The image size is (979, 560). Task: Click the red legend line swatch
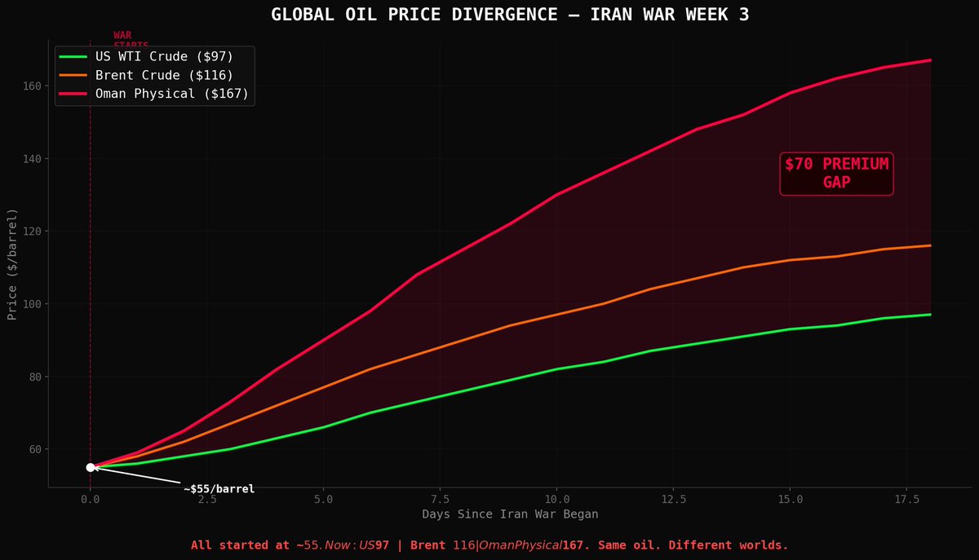coord(73,94)
